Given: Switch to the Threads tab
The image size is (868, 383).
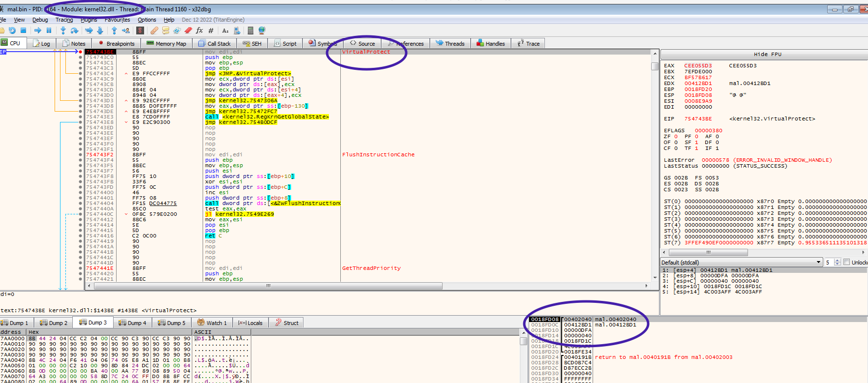Looking at the screenshot, I should point(450,43).
